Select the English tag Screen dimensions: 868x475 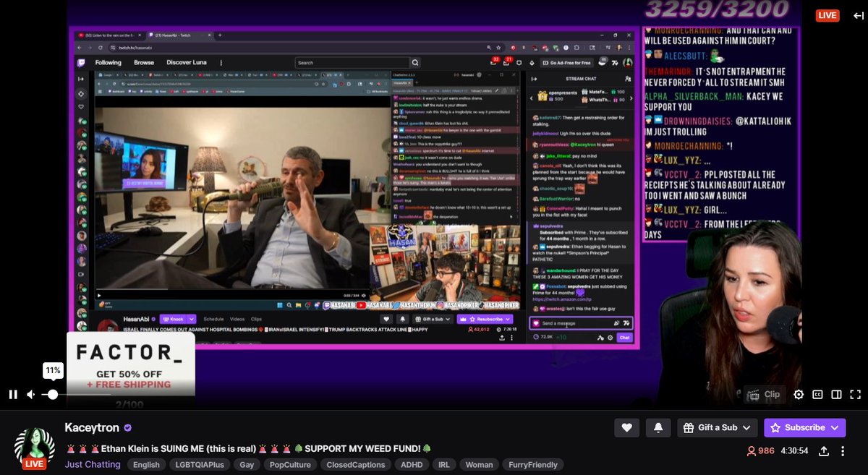click(x=146, y=465)
